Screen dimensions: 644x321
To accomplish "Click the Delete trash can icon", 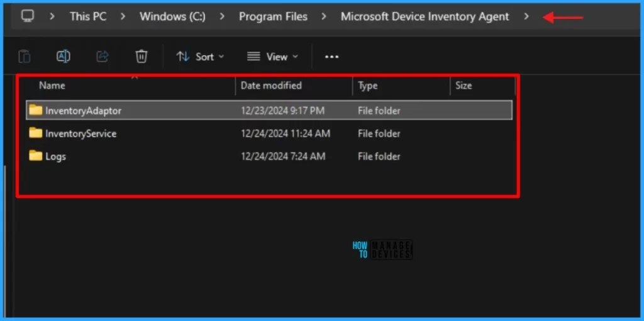I will (x=142, y=56).
